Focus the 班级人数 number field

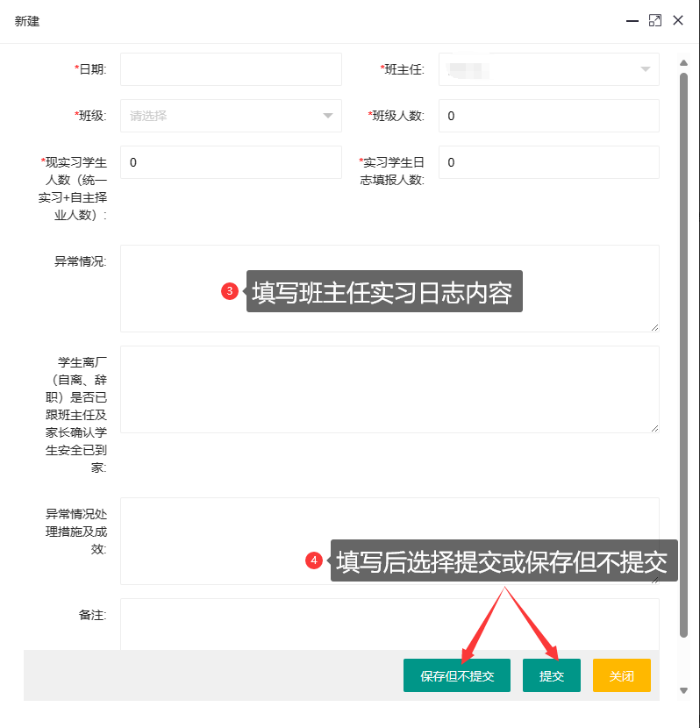coord(548,116)
